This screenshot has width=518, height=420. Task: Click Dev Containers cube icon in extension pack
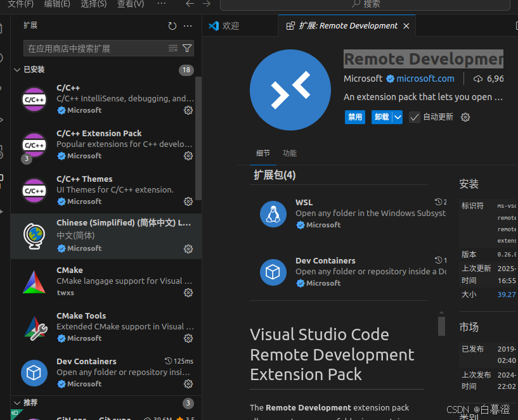click(273, 272)
